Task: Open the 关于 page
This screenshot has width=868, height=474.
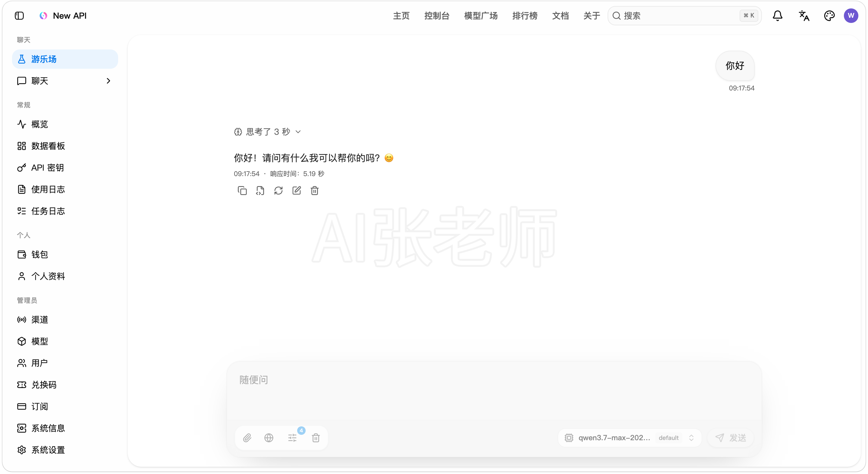Action: tap(592, 15)
